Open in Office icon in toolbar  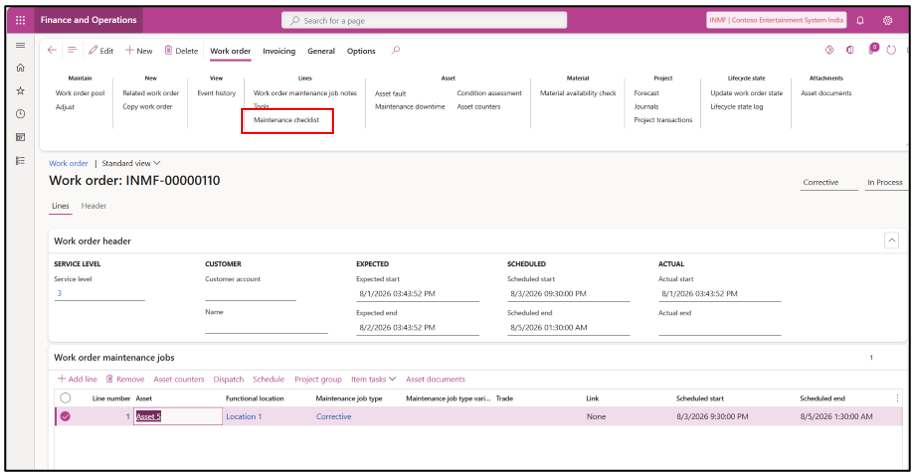tap(850, 50)
